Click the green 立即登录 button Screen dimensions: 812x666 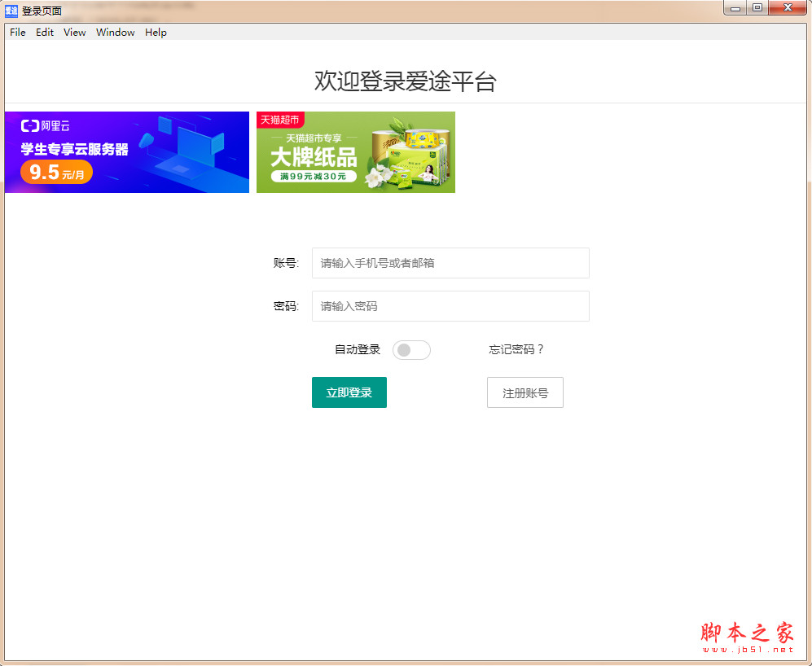(349, 392)
